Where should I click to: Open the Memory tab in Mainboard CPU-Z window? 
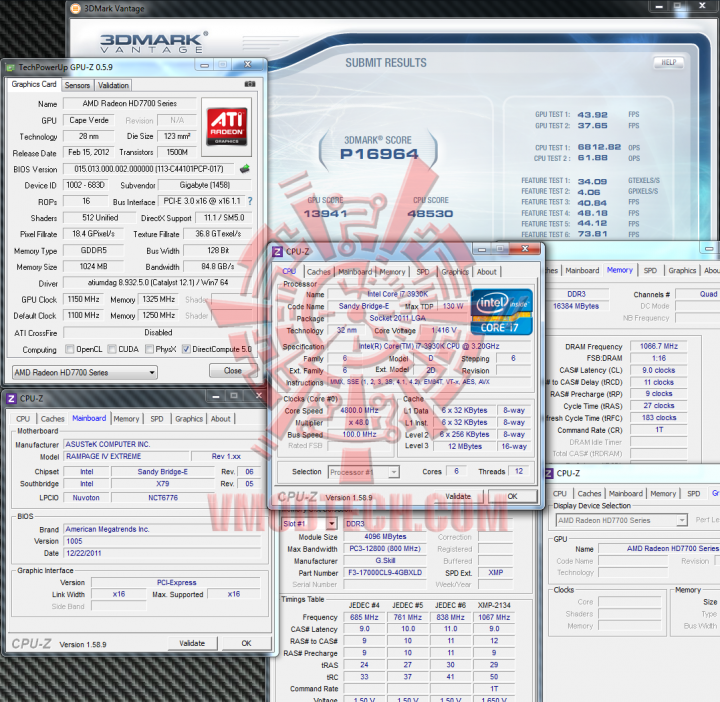tap(126, 419)
